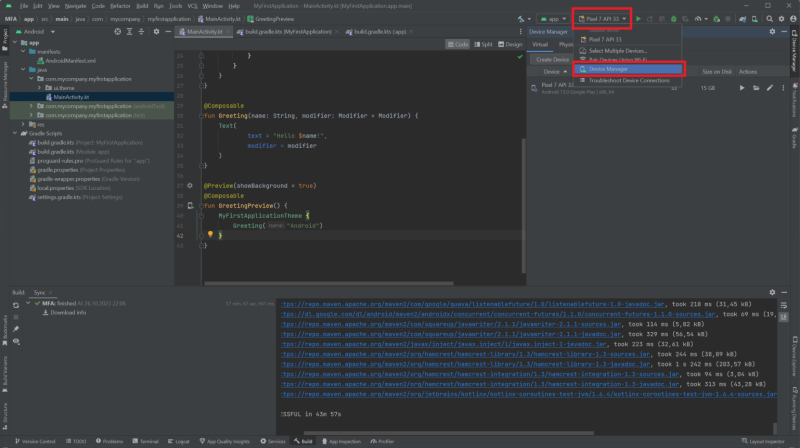Open Device Manager panel gear options
Screen dimensions: 800x448
pyautogui.click(x=772, y=32)
